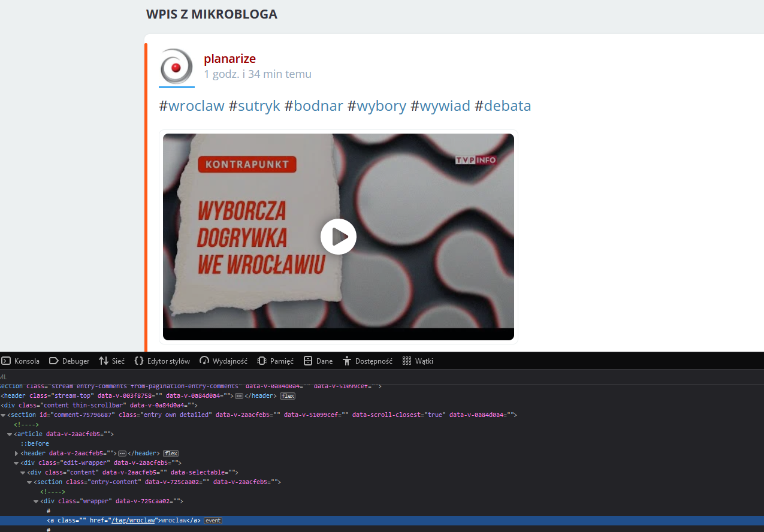
Task: Open the Wątki tab
Action: click(x=418, y=361)
